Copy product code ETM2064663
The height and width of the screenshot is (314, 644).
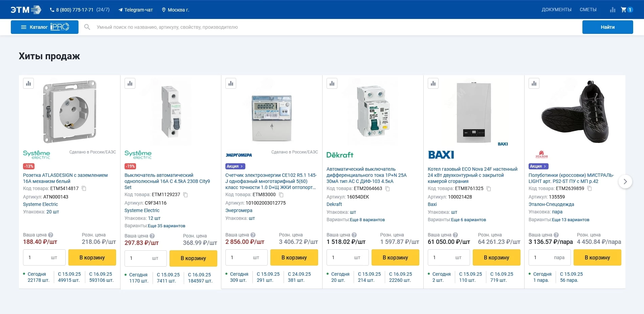(388, 189)
